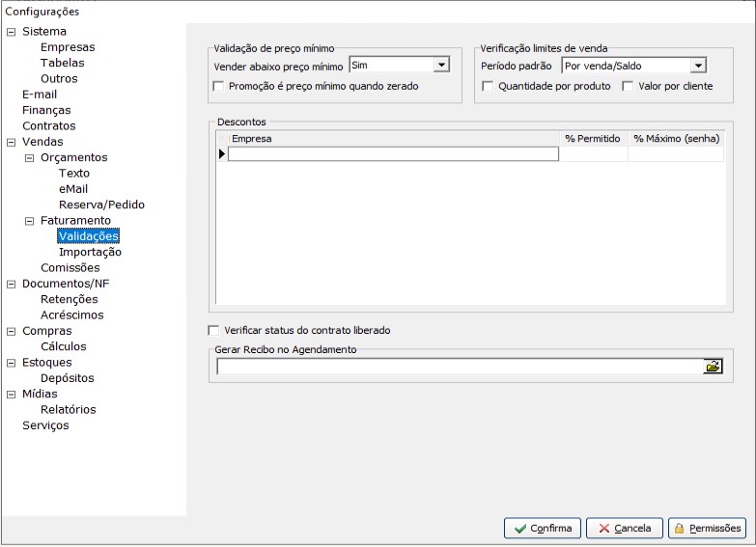
Task: Open the Permissões button
Action: pos(708,529)
